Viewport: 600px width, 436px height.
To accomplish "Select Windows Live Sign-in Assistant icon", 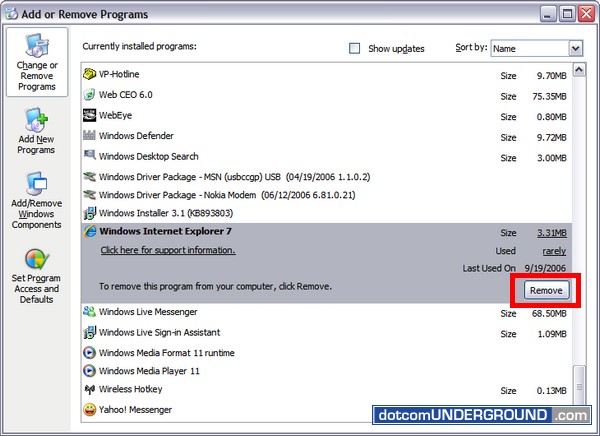I will (89, 332).
